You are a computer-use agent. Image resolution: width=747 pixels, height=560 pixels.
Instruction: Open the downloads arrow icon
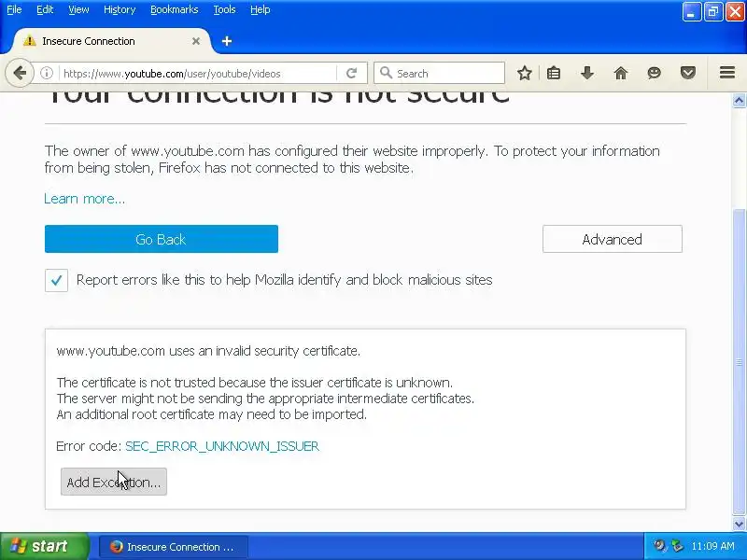click(x=587, y=73)
